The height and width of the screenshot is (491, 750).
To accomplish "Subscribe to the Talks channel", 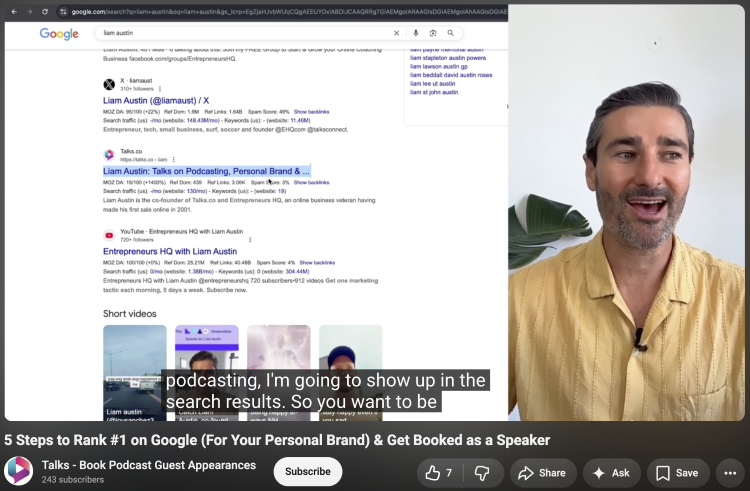I will 308,471.
